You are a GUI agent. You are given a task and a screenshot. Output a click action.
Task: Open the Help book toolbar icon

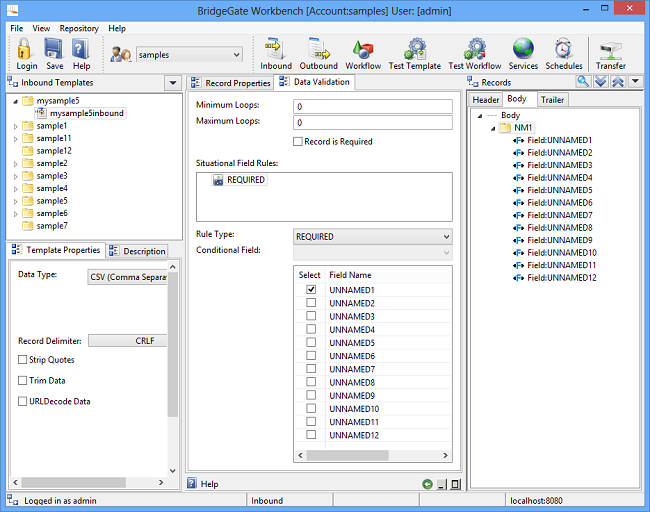81,49
